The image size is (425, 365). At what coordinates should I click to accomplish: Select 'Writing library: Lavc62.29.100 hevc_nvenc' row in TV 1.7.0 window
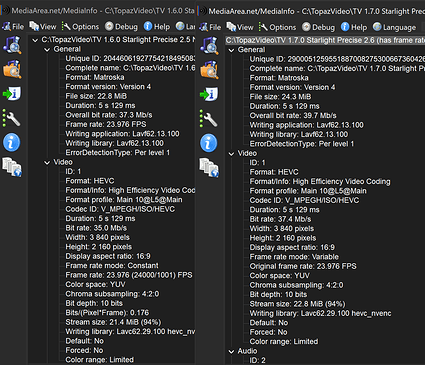coord(320,313)
